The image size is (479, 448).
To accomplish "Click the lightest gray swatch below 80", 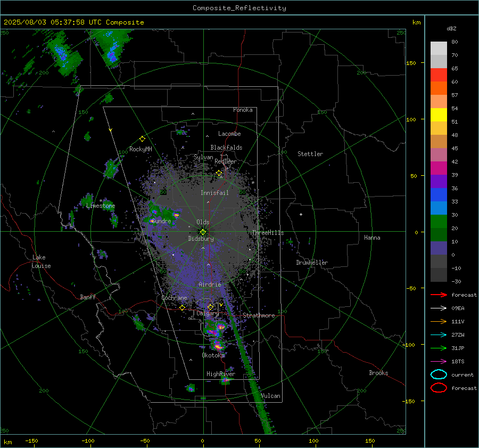I will [x=439, y=48].
